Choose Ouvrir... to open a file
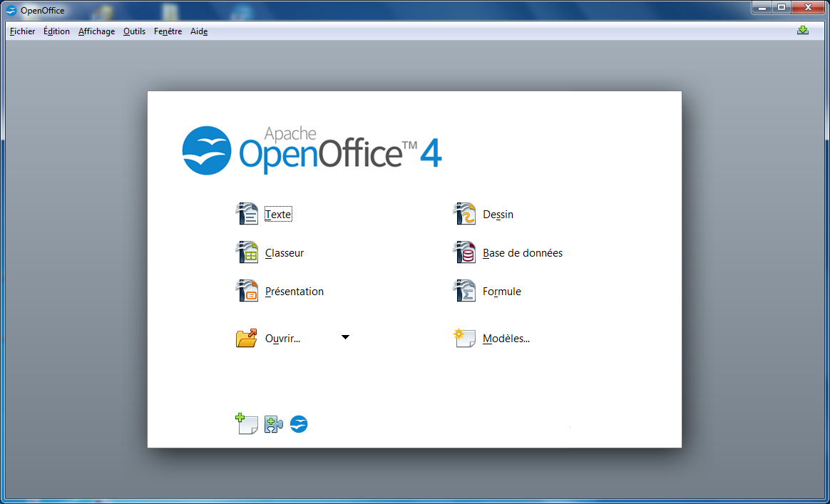The width and height of the screenshot is (830, 504). (x=282, y=339)
